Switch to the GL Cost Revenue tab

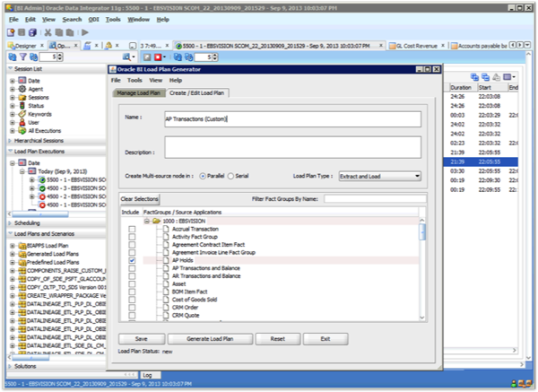coord(417,46)
